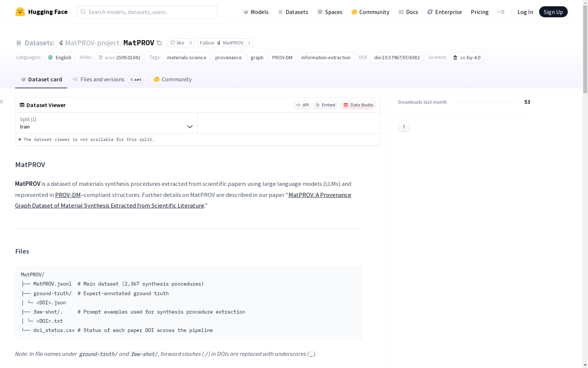Click the MatPROV-project organization avatar icon
This screenshot has height=368, width=588.
click(x=61, y=43)
